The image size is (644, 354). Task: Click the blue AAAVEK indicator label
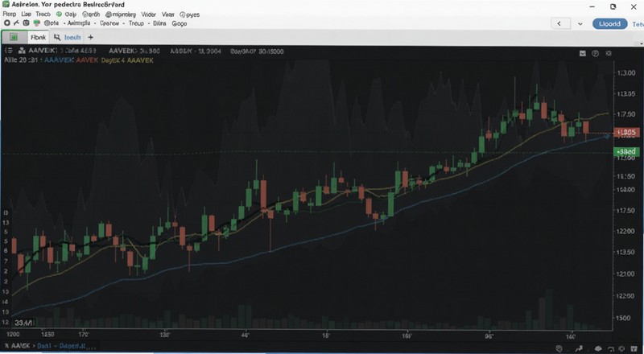pos(59,60)
